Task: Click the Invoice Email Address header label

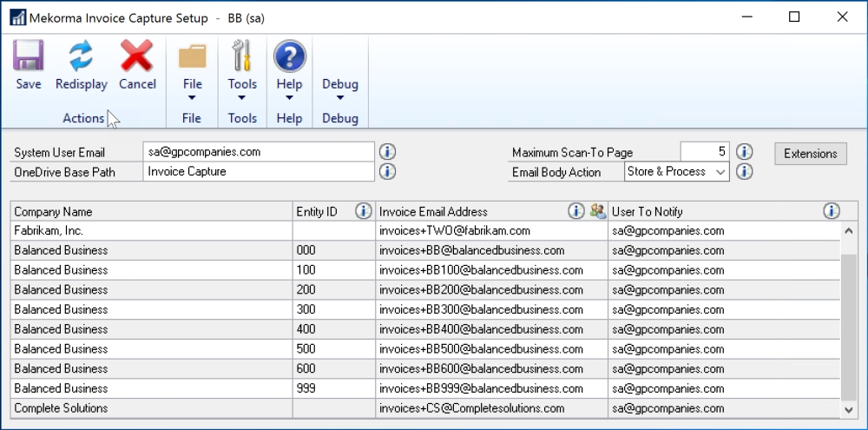Action: click(433, 212)
